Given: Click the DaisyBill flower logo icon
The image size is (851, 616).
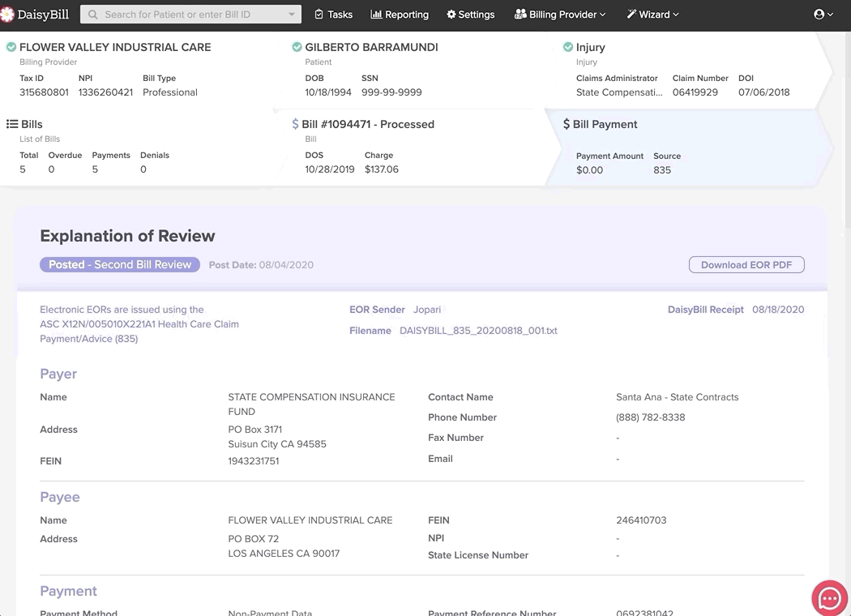Looking at the screenshot, I should tap(8, 15).
